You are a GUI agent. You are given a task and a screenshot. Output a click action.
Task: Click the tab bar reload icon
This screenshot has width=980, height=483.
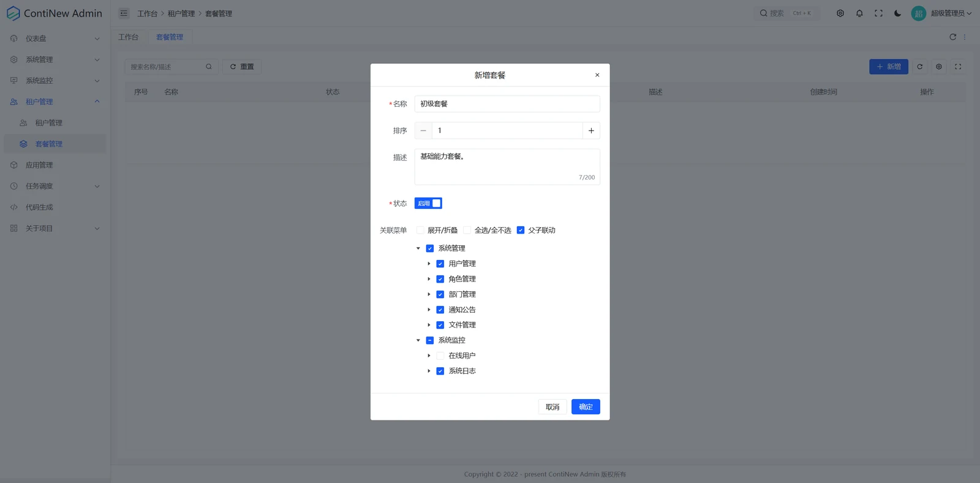(x=952, y=37)
